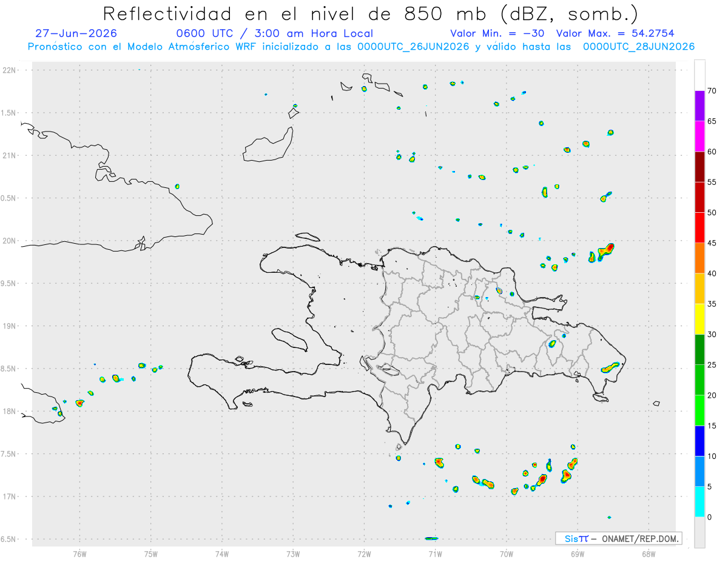This screenshot has width=728, height=562.
Task: Click the 'SisTT - ONAMET/REP.DOM.' credit box
Action: point(619,538)
